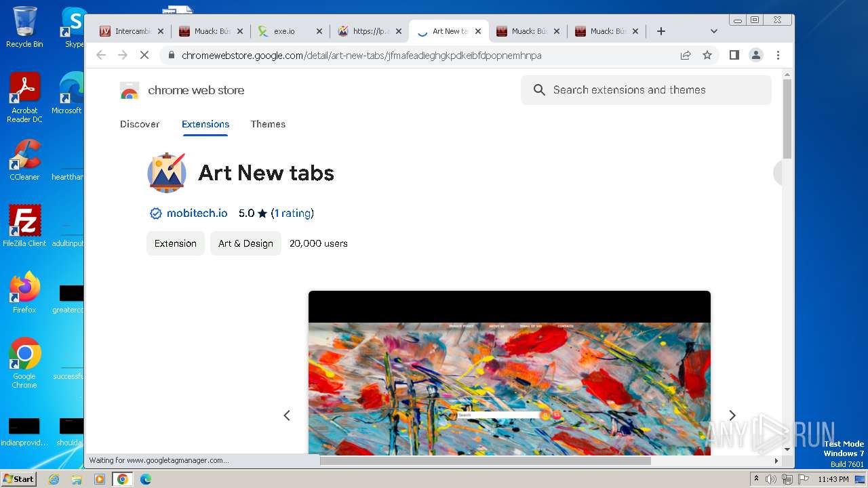The image size is (868, 488).
Task: Click the verified badge next to mobitech.io
Action: tap(155, 213)
